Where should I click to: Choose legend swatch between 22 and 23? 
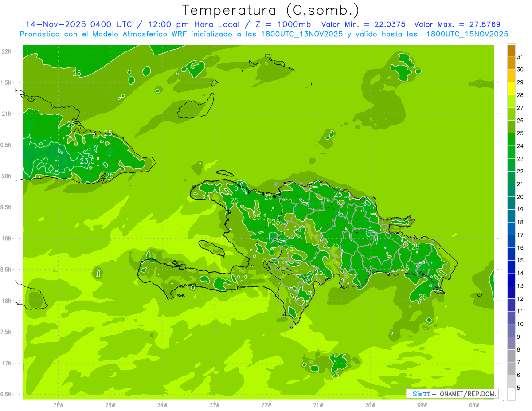[511, 165]
